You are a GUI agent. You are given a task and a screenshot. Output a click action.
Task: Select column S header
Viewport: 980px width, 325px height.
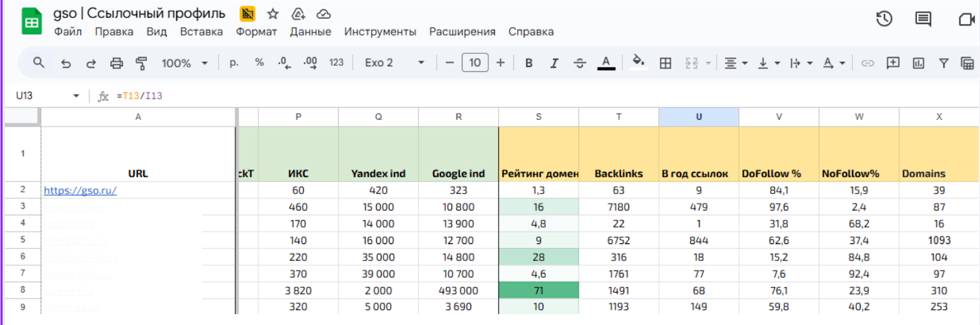(x=538, y=117)
